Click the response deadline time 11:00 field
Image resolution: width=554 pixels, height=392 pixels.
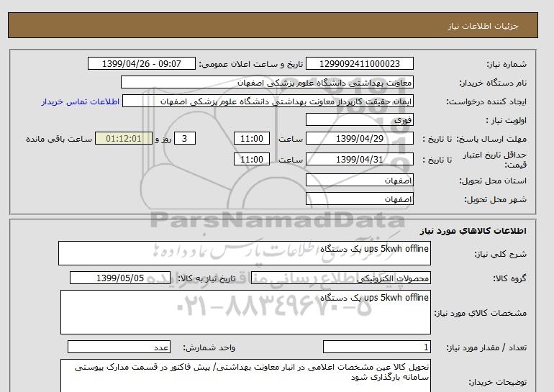(252, 138)
